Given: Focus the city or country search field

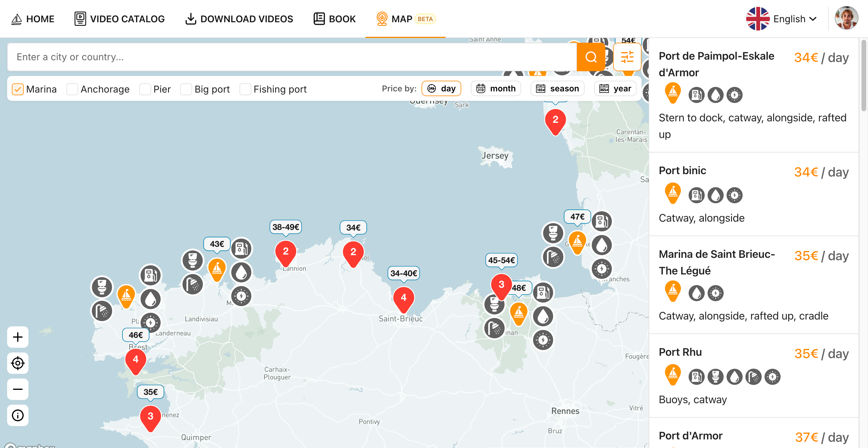Looking at the screenshot, I should (x=291, y=57).
